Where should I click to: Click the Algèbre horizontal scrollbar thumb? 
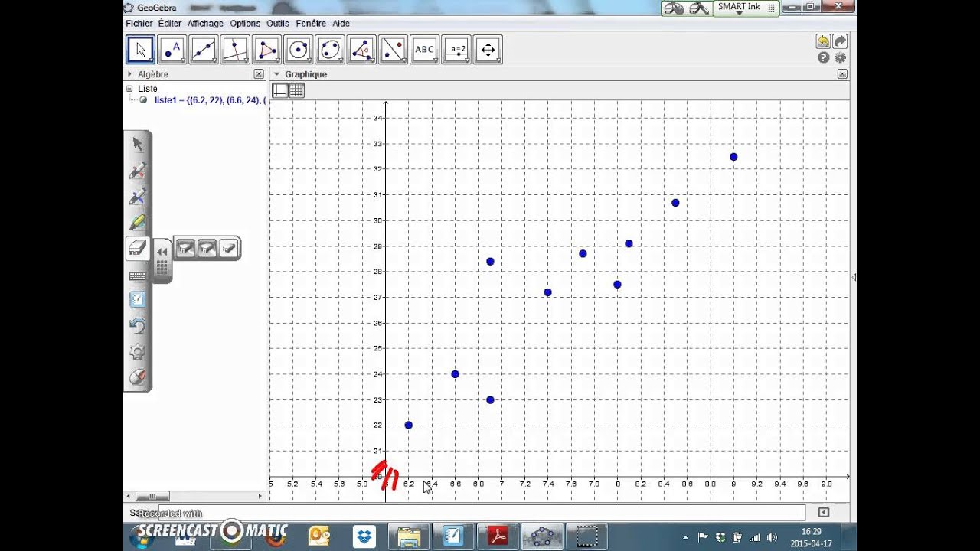pos(152,496)
